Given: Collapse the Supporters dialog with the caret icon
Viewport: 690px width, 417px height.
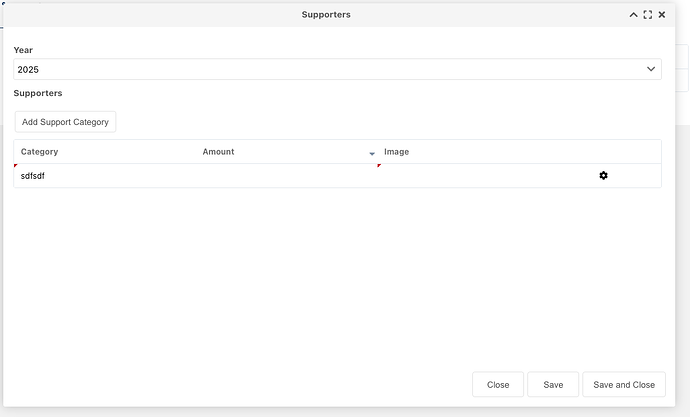Looking at the screenshot, I should [633, 15].
